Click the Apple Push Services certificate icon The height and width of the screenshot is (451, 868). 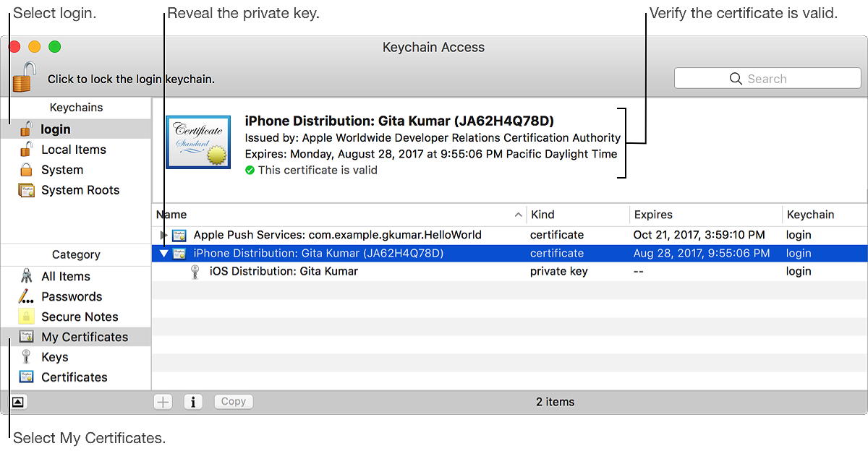(179, 235)
